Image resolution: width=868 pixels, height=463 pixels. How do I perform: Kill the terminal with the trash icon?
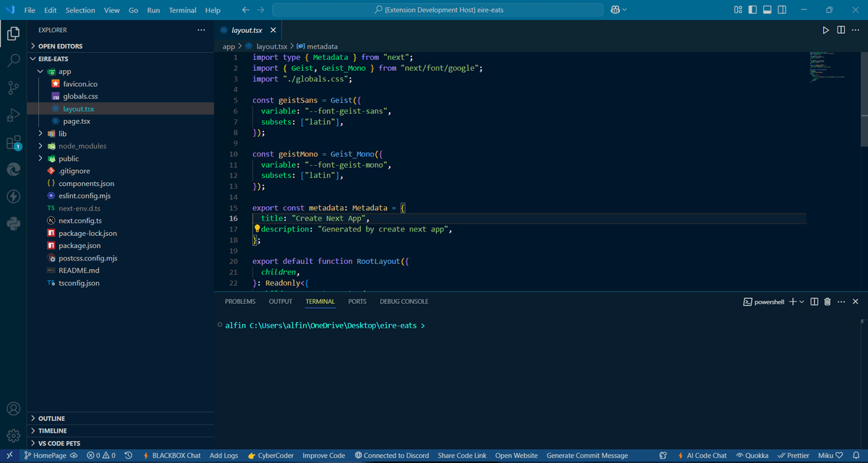coord(827,302)
